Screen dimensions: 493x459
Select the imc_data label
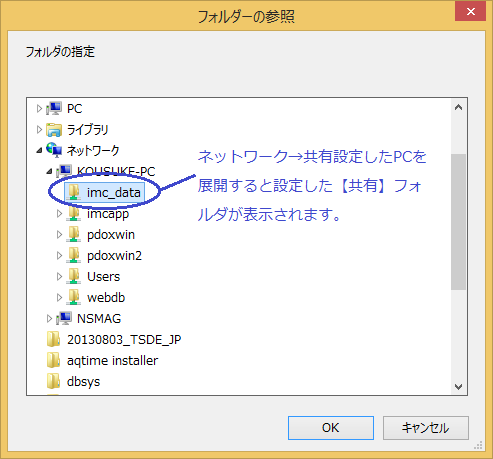tap(114, 193)
